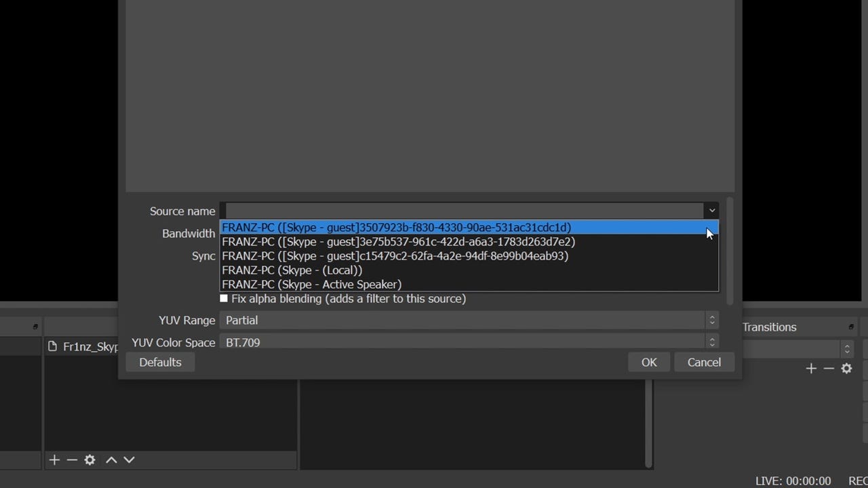Remove transition with minus icon
868x488 pixels.
pyautogui.click(x=829, y=368)
